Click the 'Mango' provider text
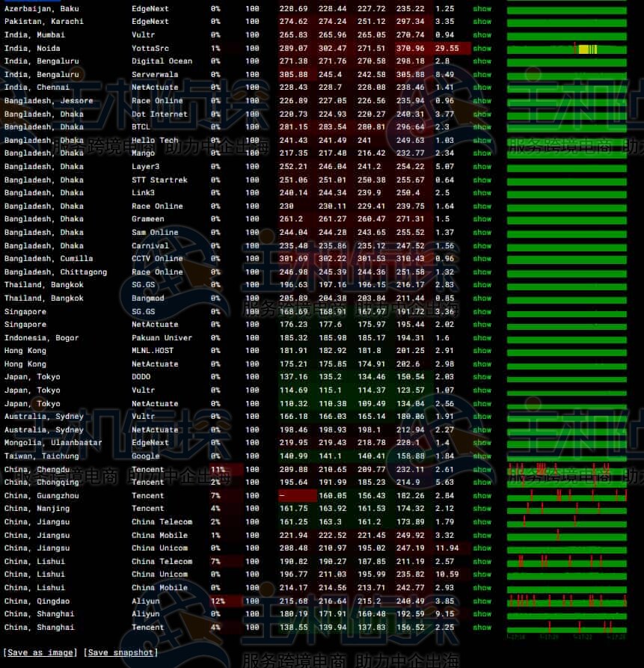Screen dimensions: 644x668 144,153
